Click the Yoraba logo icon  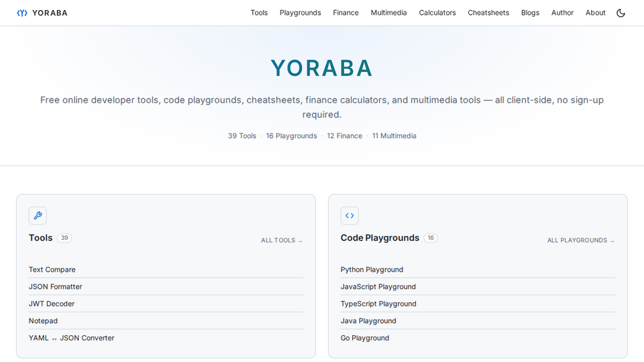[22, 13]
